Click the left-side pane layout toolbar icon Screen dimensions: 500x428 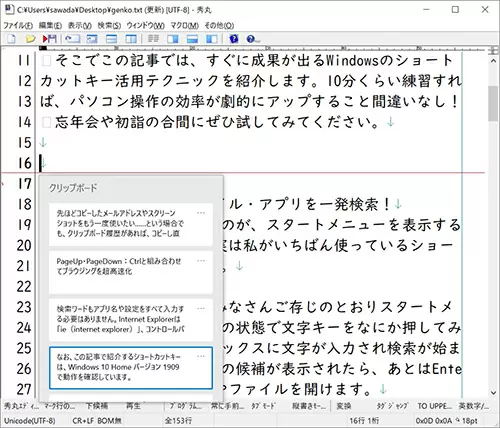click(x=211, y=39)
